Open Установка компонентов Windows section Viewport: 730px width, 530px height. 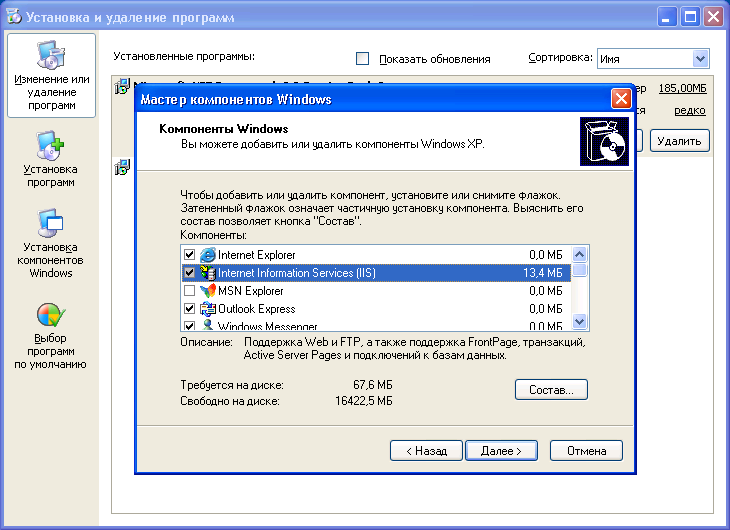point(50,244)
